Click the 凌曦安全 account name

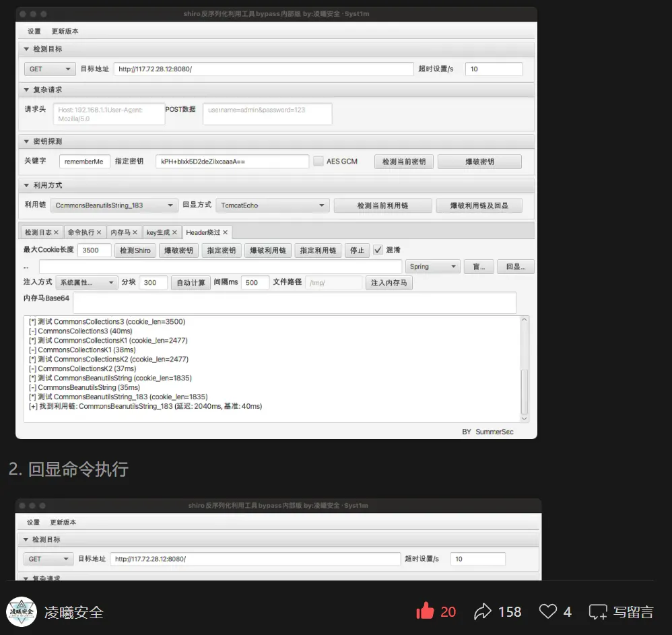click(x=73, y=612)
